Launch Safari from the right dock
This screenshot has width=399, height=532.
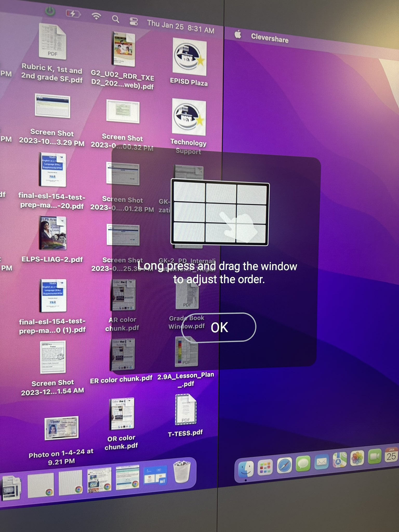[x=284, y=465]
